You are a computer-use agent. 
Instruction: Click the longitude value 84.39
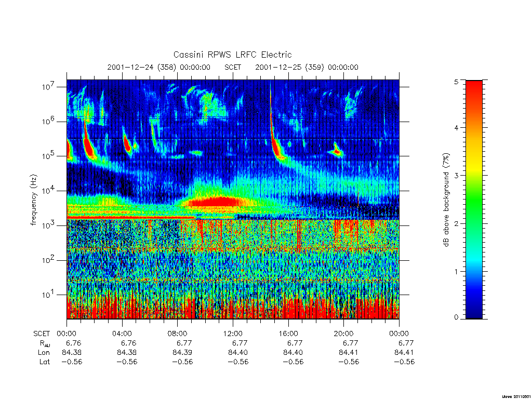[x=182, y=353]
